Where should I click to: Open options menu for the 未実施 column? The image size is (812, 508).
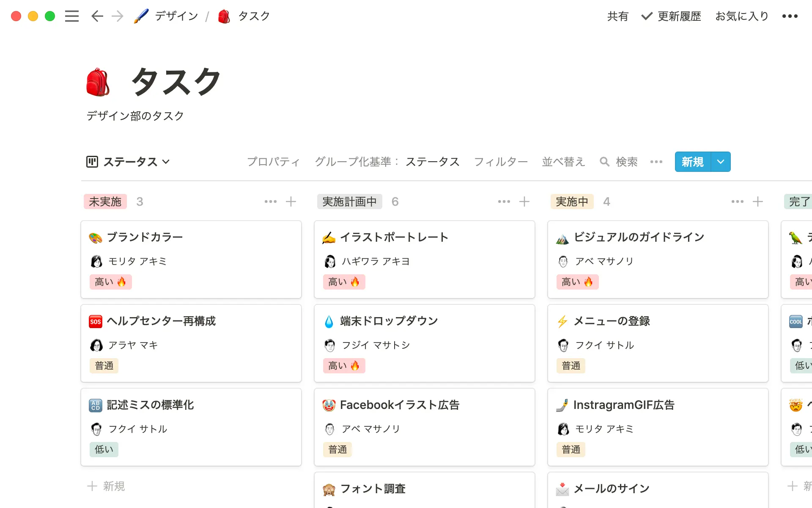270,202
